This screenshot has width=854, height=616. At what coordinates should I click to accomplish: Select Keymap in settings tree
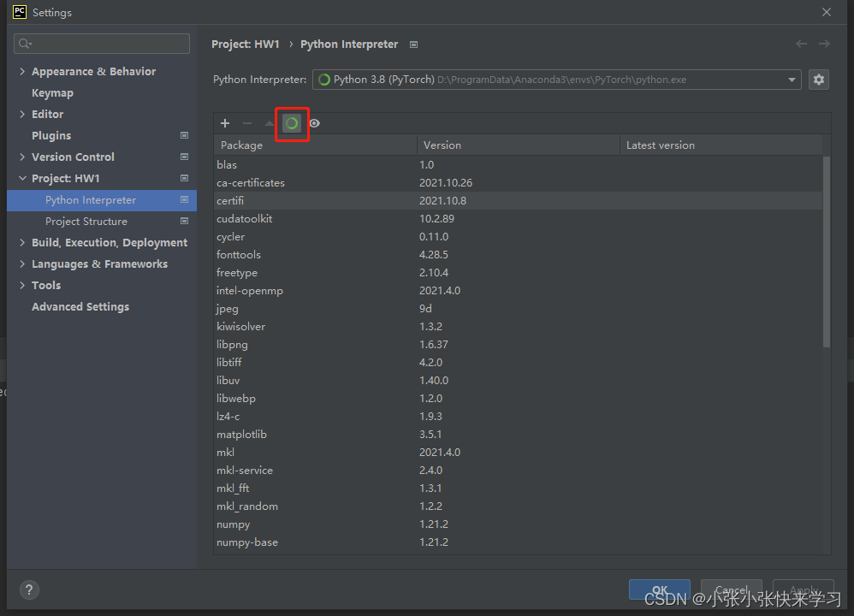tap(52, 92)
